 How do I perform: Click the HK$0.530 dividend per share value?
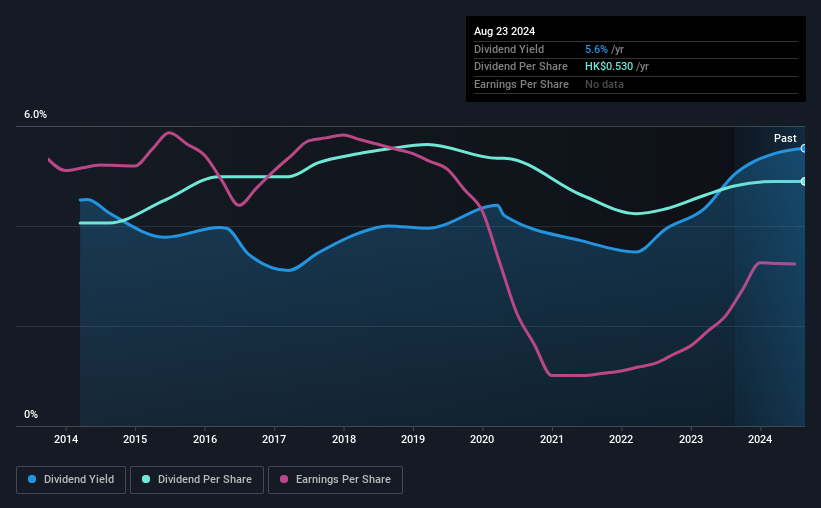(x=609, y=67)
